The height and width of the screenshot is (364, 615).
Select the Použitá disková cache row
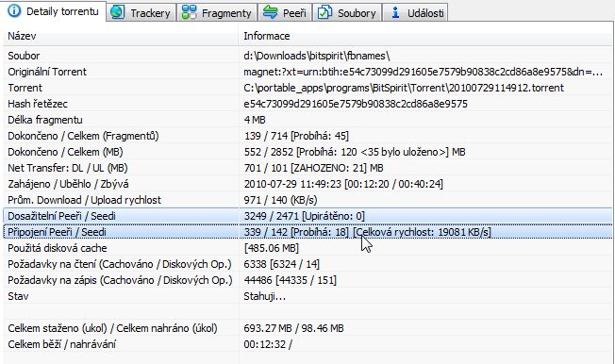click(307, 248)
